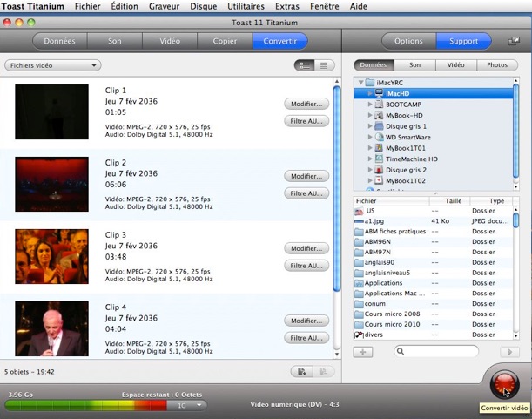Click Filtre AU for Clip 4
This screenshot has width=532, height=419.
point(306,338)
